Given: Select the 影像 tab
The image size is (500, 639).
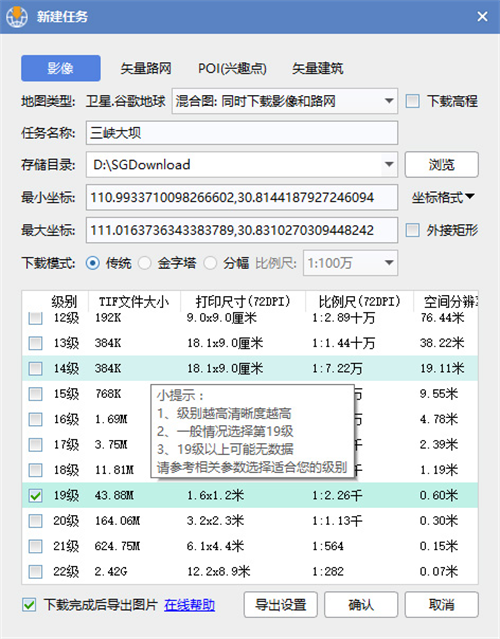Looking at the screenshot, I should tap(61, 68).
